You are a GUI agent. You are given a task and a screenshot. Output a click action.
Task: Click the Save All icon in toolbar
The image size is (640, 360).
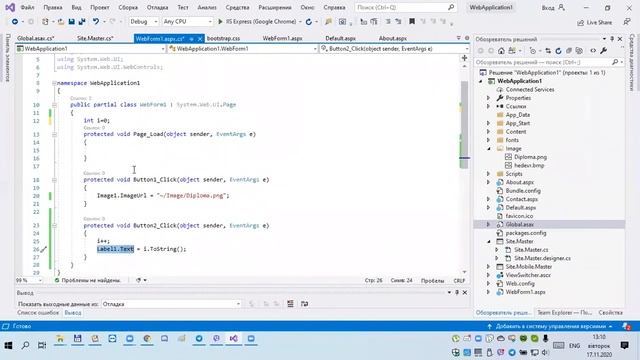82,22
